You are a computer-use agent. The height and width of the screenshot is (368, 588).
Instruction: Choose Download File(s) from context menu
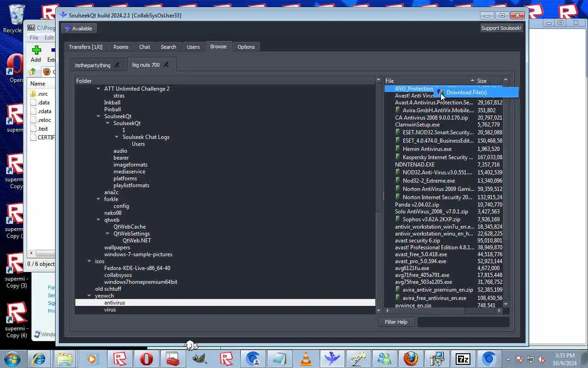click(476, 92)
